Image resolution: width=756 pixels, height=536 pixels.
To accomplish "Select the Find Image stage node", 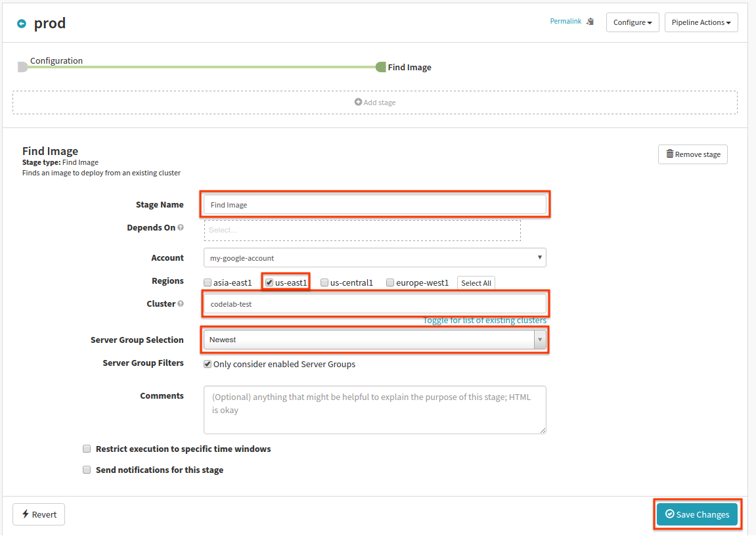I will [x=381, y=67].
